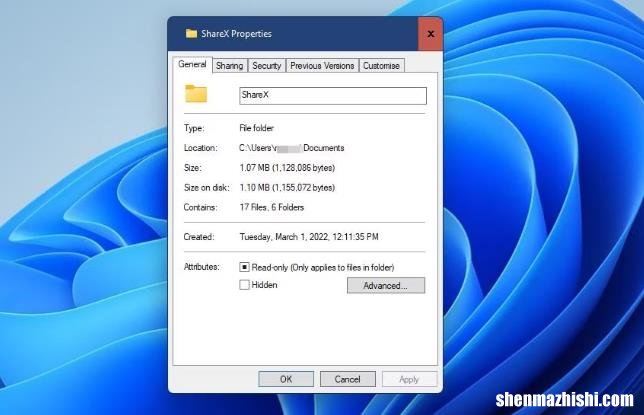Click the Apply button
Image resolution: width=644 pixels, height=415 pixels.
[409, 379]
